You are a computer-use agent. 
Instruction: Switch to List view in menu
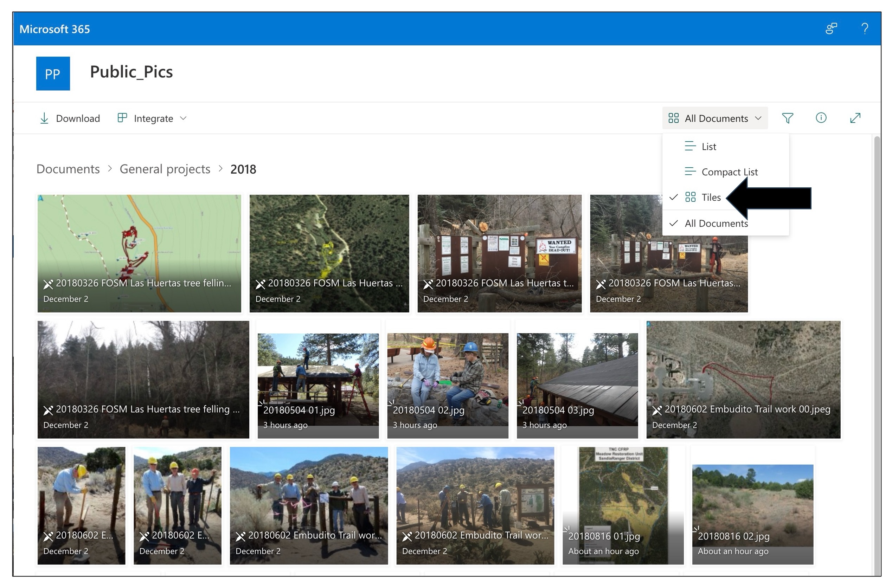tap(708, 147)
